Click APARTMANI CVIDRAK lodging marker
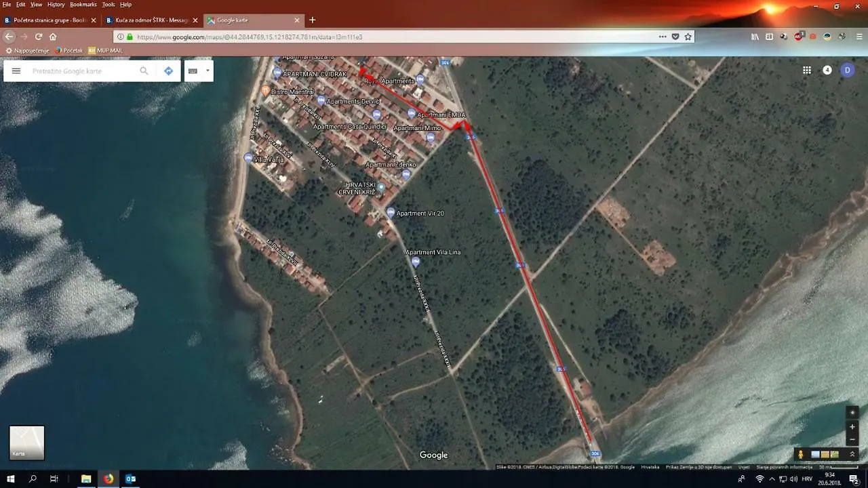 277,73
